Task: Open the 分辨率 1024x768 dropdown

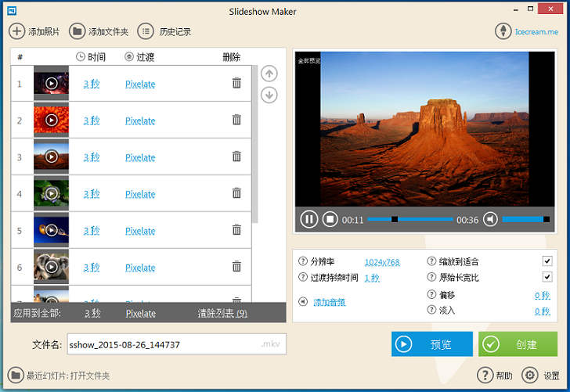Action: 382,262
